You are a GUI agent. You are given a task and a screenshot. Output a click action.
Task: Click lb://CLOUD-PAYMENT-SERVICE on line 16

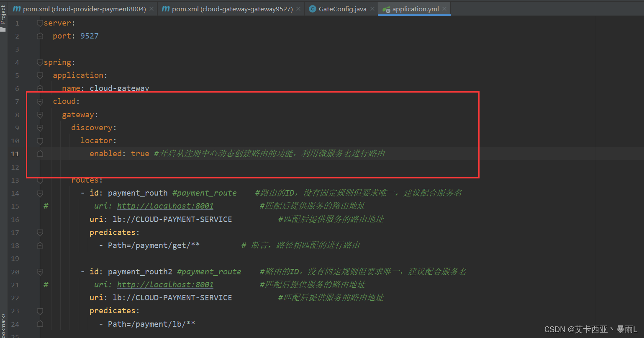pos(172,219)
